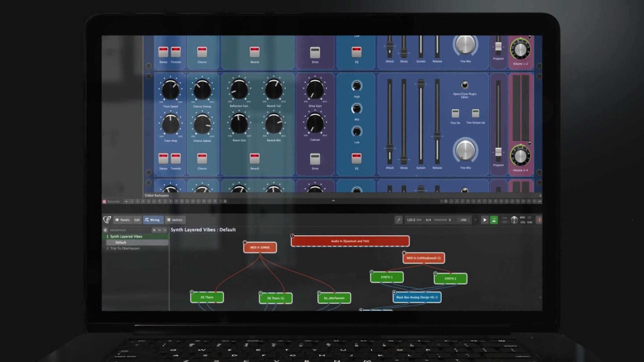Open the Setlists view tab
The height and width of the screenshot is (362, 644).
[174, 220]
